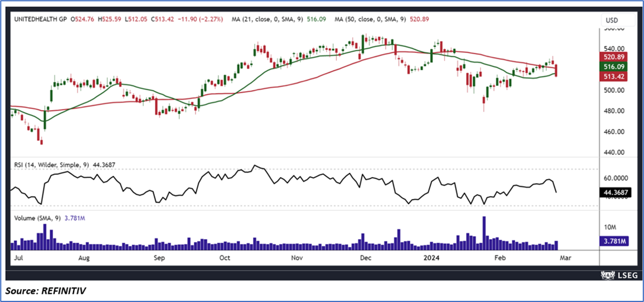The width and height of the screenshot is (644, 302).
Task: Click the 60.0000 RSI axis label
Action: [616, 179]
